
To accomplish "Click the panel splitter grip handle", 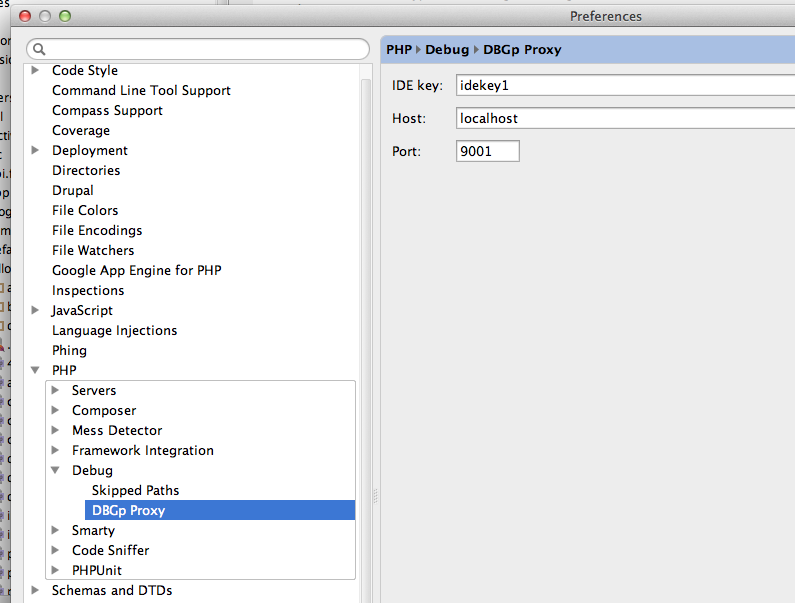I will pyautogui.click(x=376, y=496).
